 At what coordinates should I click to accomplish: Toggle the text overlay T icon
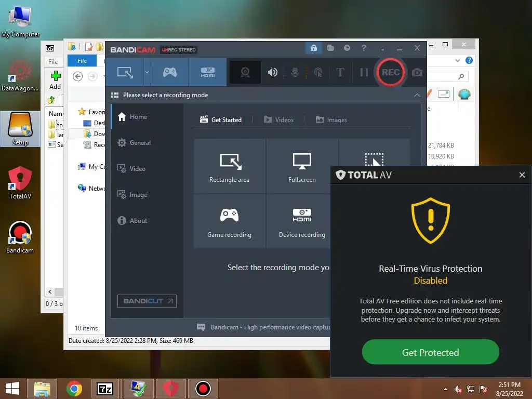340,72
